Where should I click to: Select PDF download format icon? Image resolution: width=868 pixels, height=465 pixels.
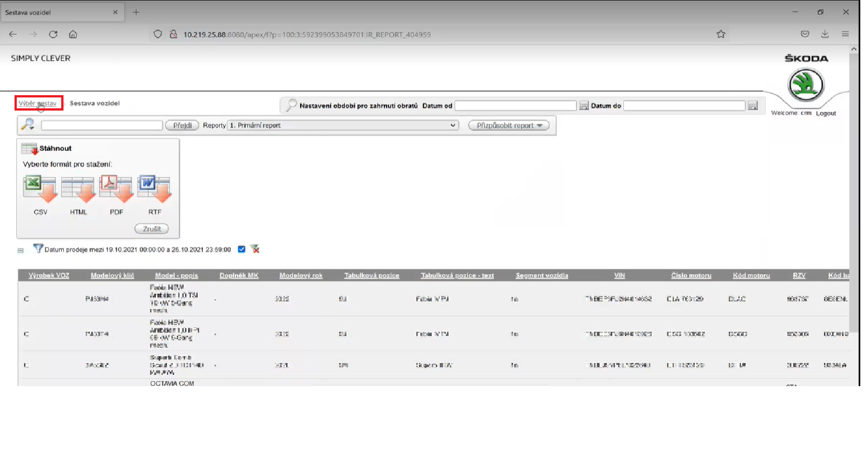pos(116,189)
